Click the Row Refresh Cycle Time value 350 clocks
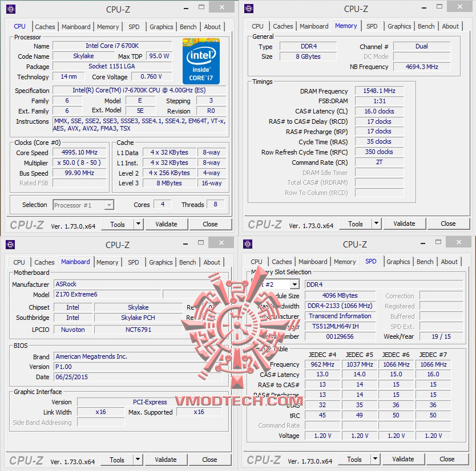Screen dimensions: 476x471 (x=379, y=152)
